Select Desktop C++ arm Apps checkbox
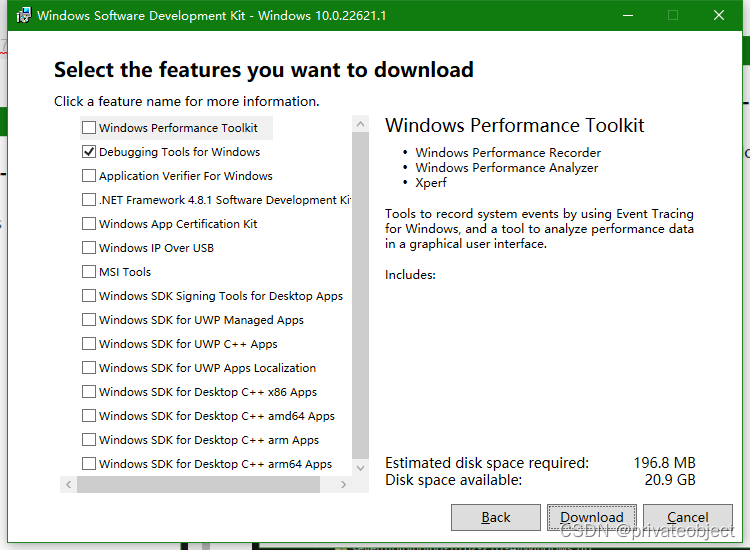 pyautogui.click(x=89, y=440)
